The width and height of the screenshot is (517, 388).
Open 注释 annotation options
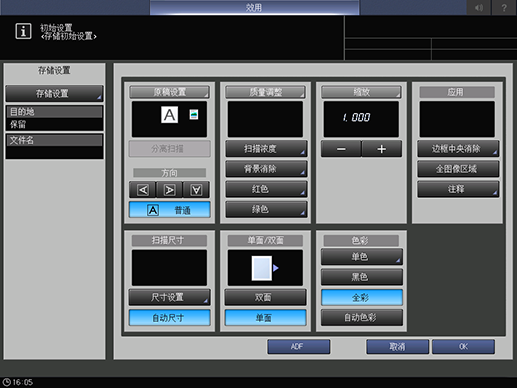click(x=458, y=189)
